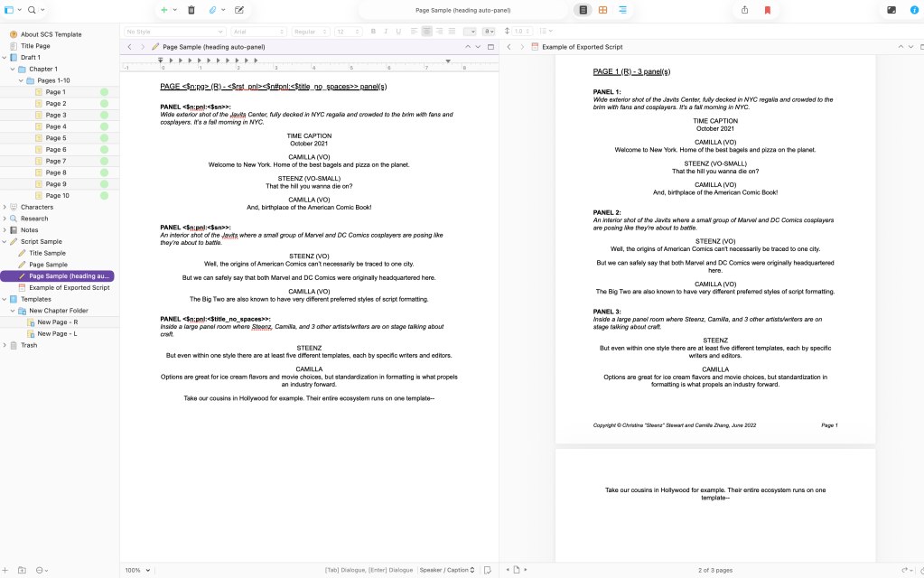Open the Inspector info icon
The width and height of the screenshot is (924, 578).
[914, 10]
